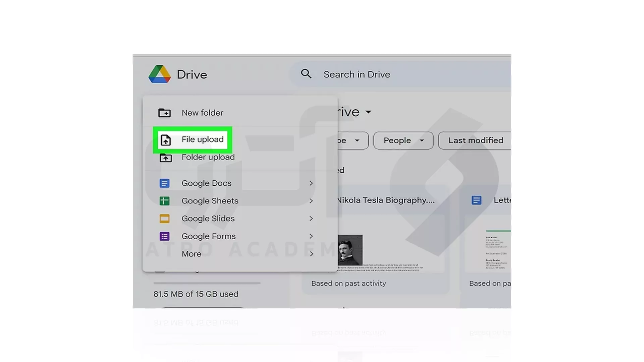The width and height of the screenshot is (644, 362).
Task: Expand Google Sheets submenu arrow
Action: [x=311, y=201]
